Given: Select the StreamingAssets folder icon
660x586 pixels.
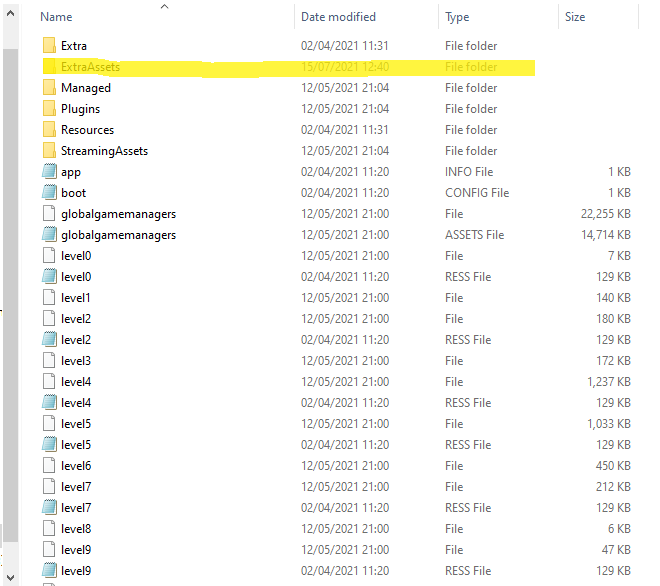Looking at the screenshot, I should tap(50, 151).
